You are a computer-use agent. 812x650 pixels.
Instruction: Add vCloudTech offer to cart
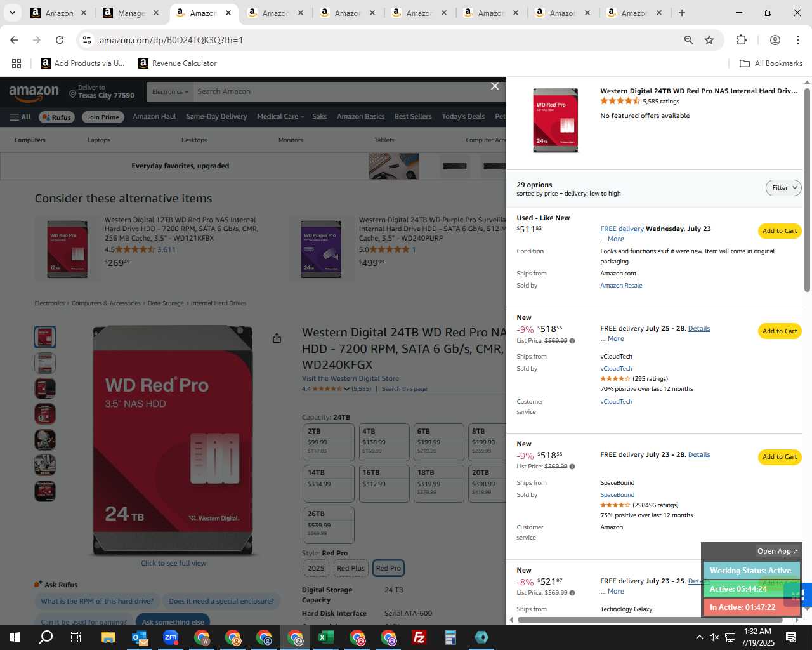(x=780, y=331)
